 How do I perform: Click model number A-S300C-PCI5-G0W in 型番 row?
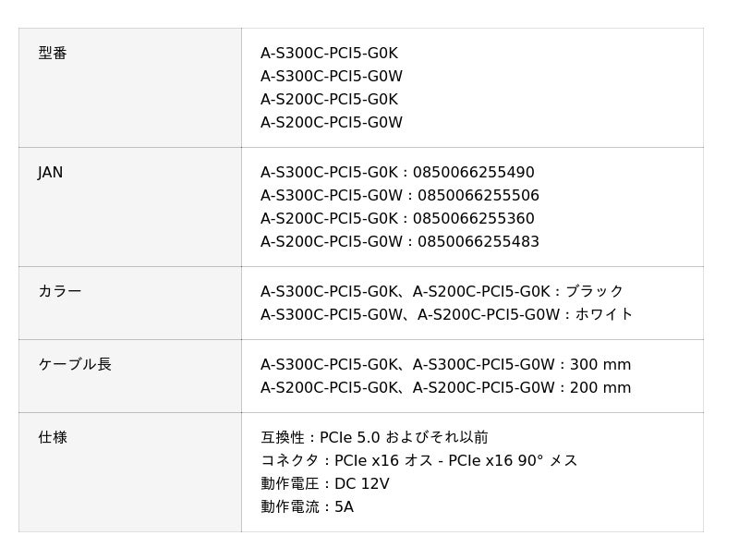pyautogui.click(x=332, y=77)
